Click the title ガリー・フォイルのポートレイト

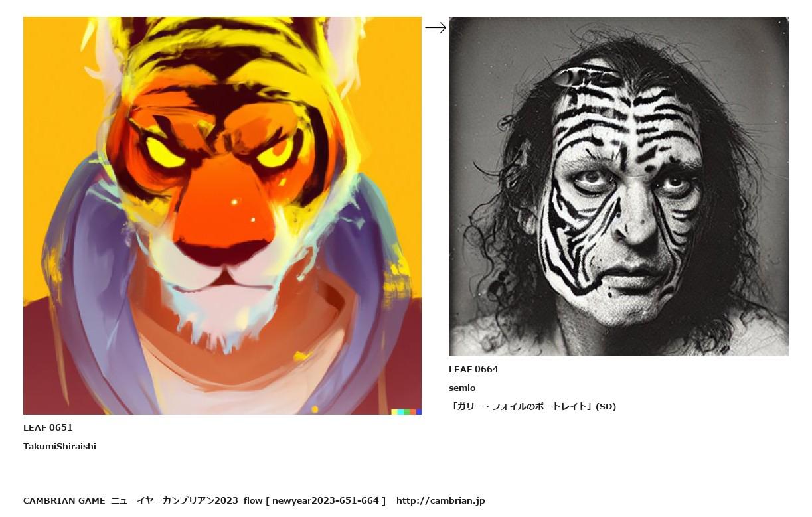[x=521, y=406]
